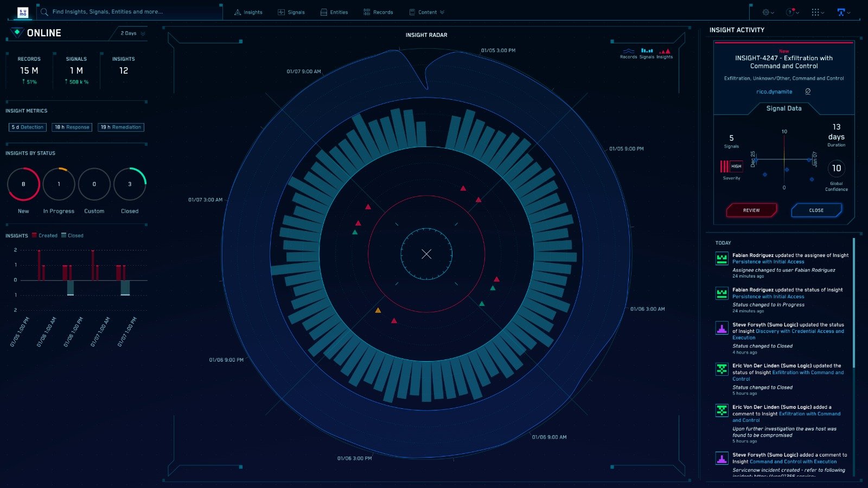Open the Signals navigation item
Viewport: 868px width, 488px height.
tap(291, 12)
